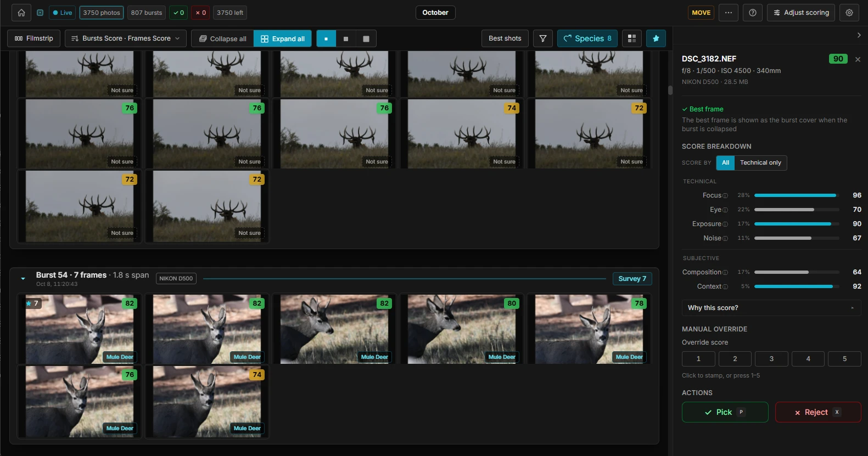Toggle Live mode indicator

(62, 13)
